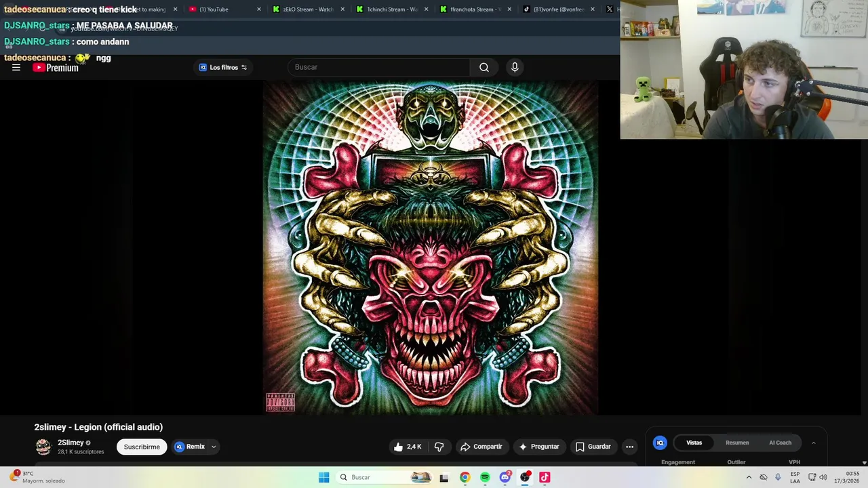Open the Los filtros filter button
Viewport: 868px width, 488px height.
223,67
